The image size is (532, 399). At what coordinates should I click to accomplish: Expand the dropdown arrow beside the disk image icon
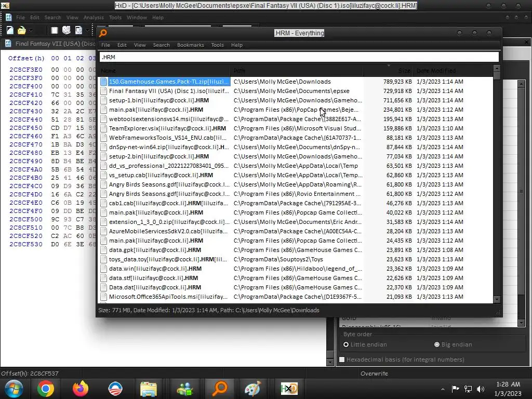87,31
